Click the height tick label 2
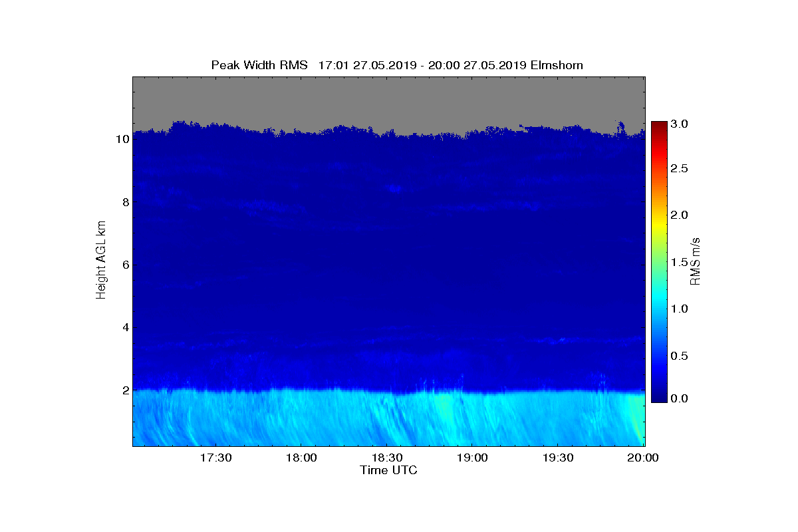The width and height of the screenshot is (798, 532). (124, 390)
